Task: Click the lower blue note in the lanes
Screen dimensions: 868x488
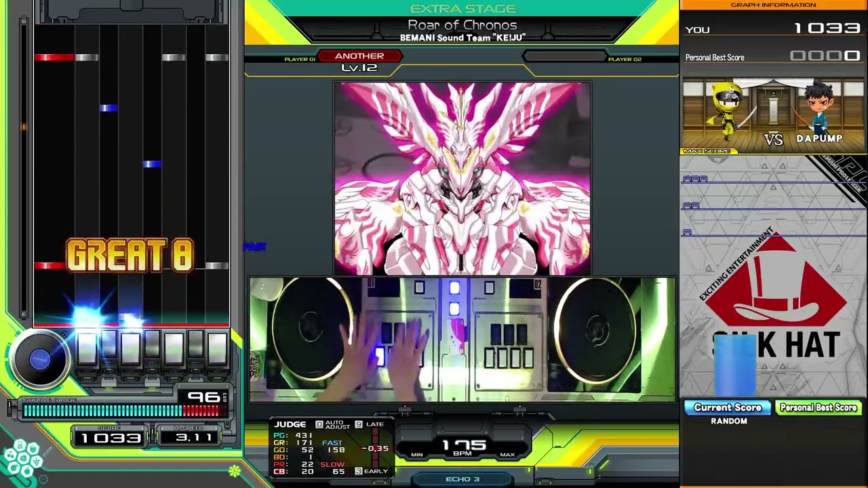Action: (152, 164)
